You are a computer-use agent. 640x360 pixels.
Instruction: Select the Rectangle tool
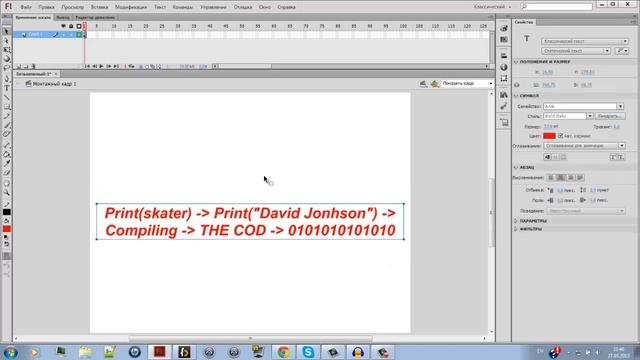[x=7, y=107]
